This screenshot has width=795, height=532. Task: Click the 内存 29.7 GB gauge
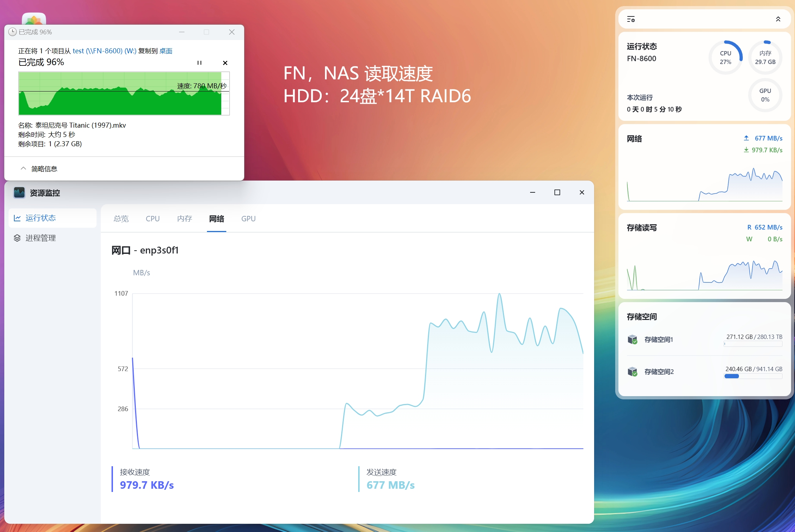click(765, 58)
